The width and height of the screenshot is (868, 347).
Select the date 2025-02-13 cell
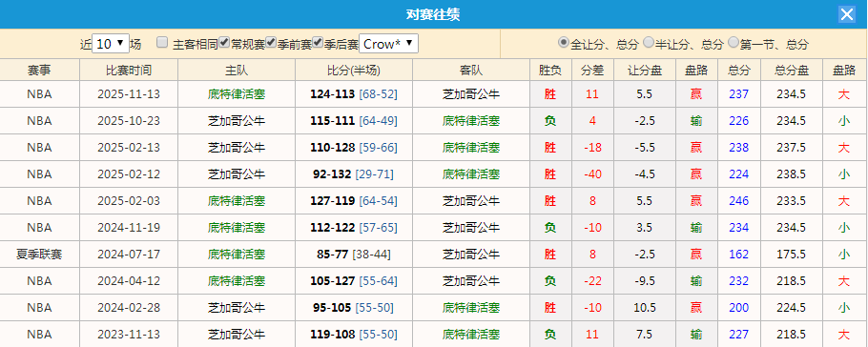(x=129, y=147)
